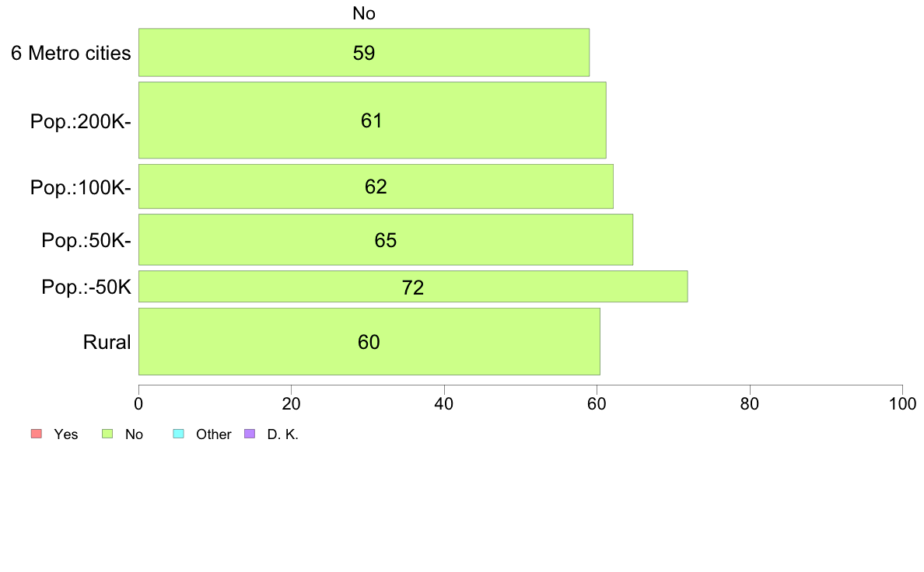
Task: Click the 40 tick label on the x-axis
Action: coord(443,404)
